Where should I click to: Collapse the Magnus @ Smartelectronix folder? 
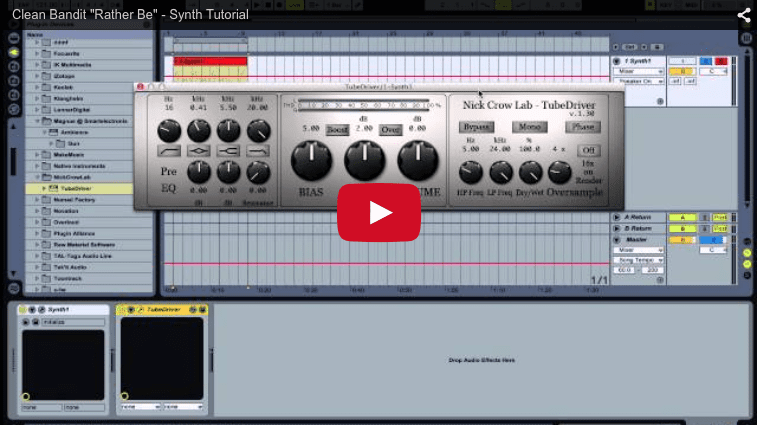pos(37,121)
